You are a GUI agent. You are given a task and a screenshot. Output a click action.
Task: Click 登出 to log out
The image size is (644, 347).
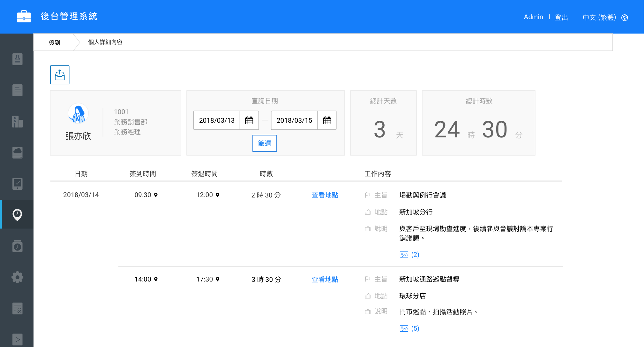click(x=561, y=17)
